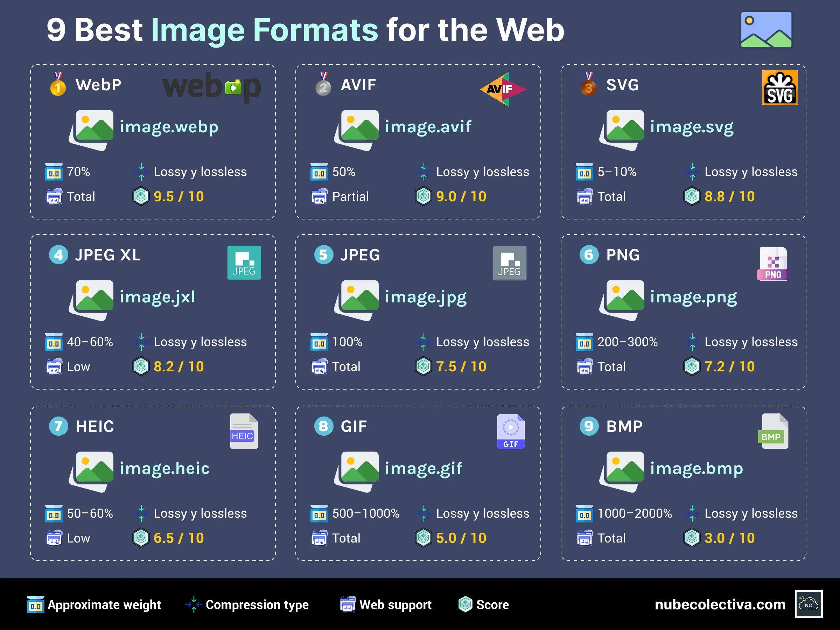Click the Compression type legend icon
This screenshot has width=840, height=630.
(x=194, y=604)
